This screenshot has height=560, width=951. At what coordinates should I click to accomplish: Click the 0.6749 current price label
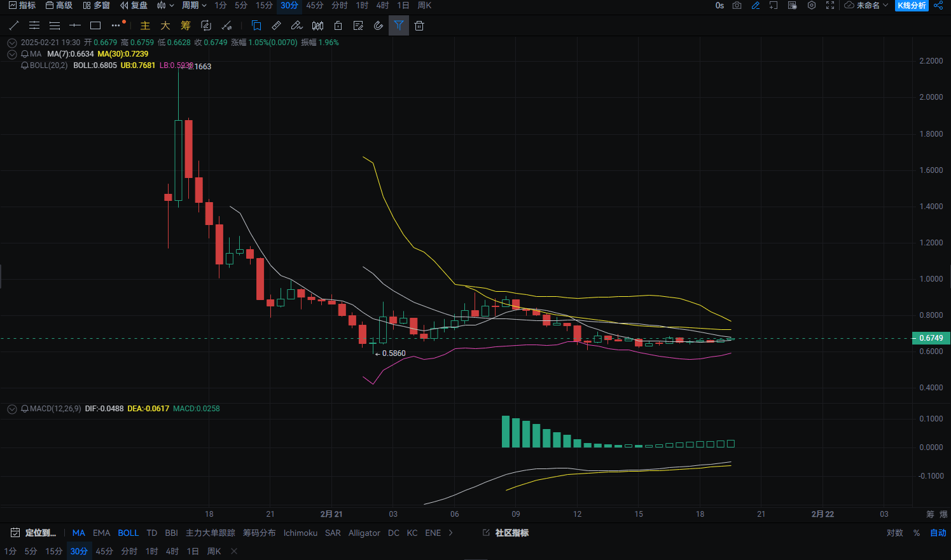click(x=931, y=338)
